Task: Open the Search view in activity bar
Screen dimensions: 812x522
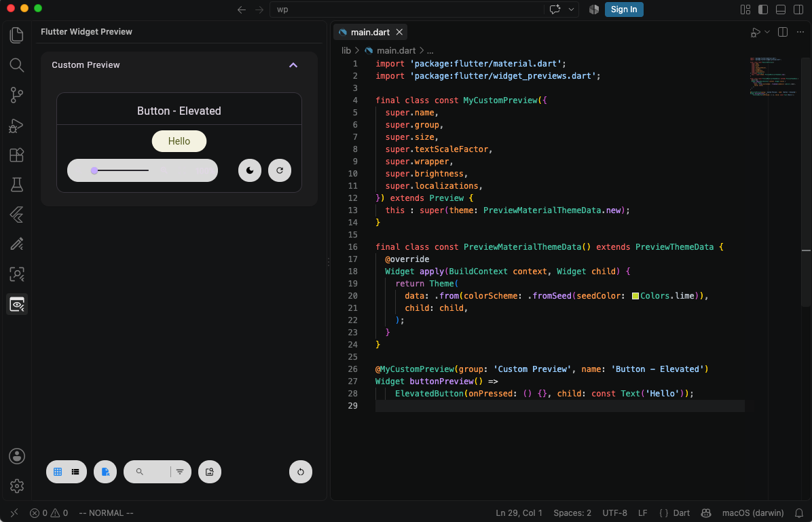Action: [x=16, y=64]
